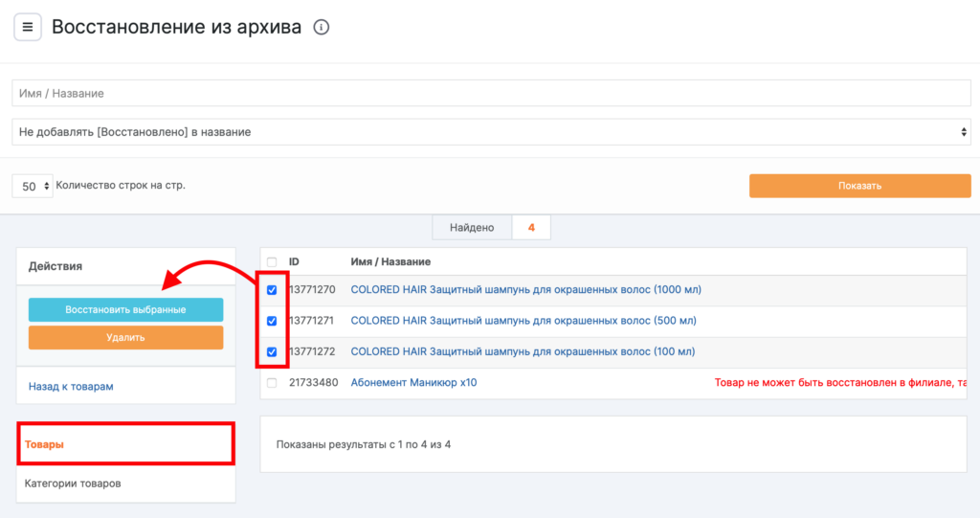Switch to Категории товаров section
The image size is (980, 518).
click(73, 484)
